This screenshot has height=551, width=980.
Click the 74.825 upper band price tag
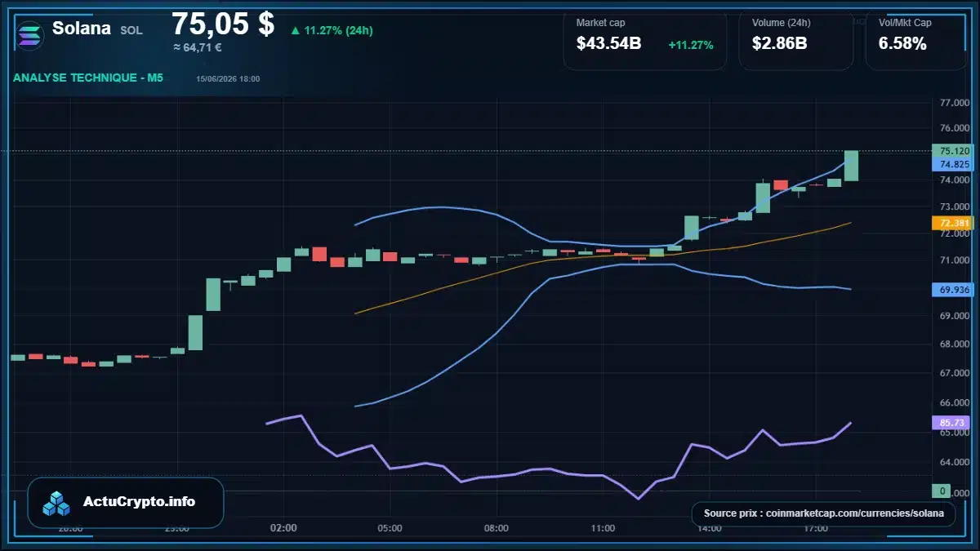coord(954,164)
